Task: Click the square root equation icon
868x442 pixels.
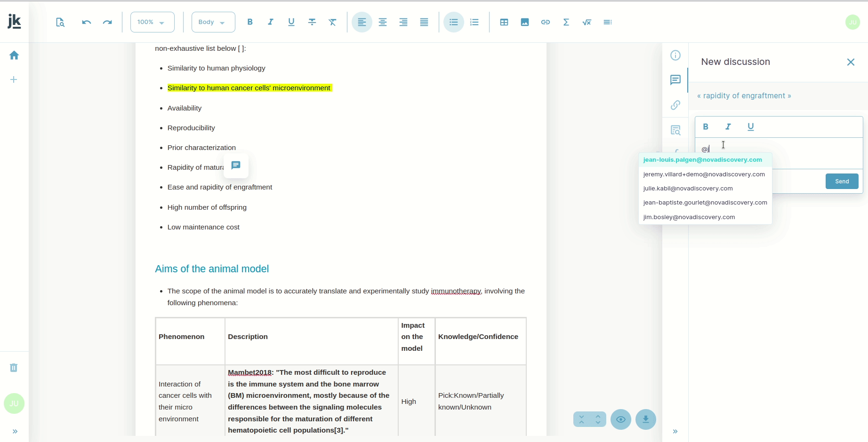Action: point(587,22)
